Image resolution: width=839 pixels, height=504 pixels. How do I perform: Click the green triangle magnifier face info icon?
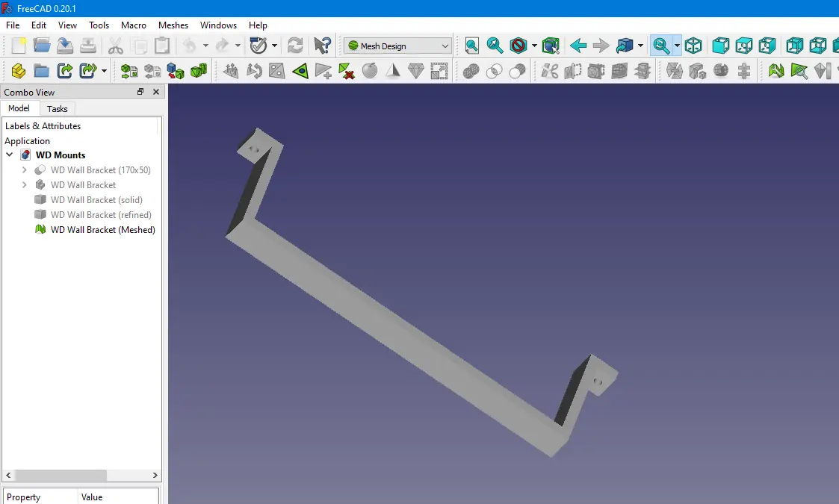[799, 71]
